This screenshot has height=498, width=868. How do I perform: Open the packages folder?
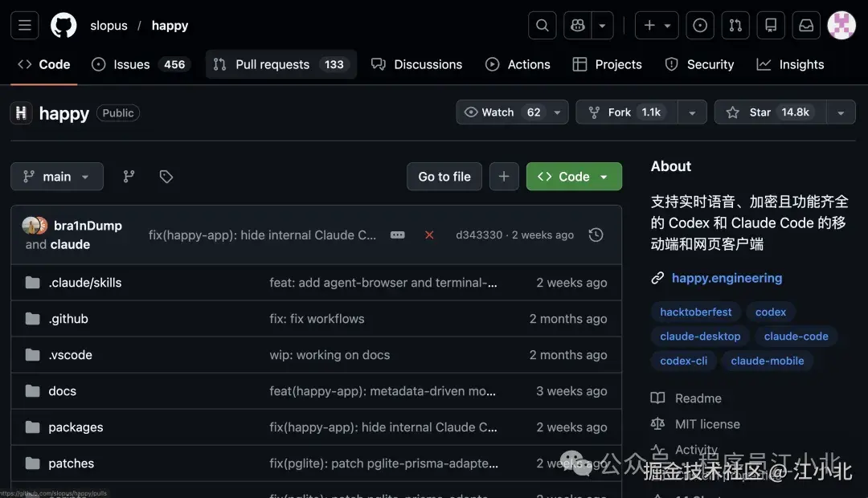click(x=76, y=427)
